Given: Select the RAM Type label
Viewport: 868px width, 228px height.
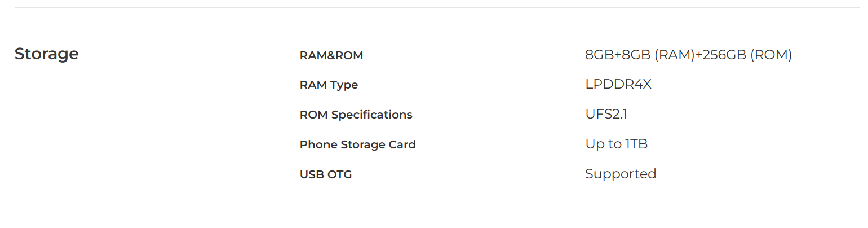Looking at the screenshot, I should [x=329, y=85].
